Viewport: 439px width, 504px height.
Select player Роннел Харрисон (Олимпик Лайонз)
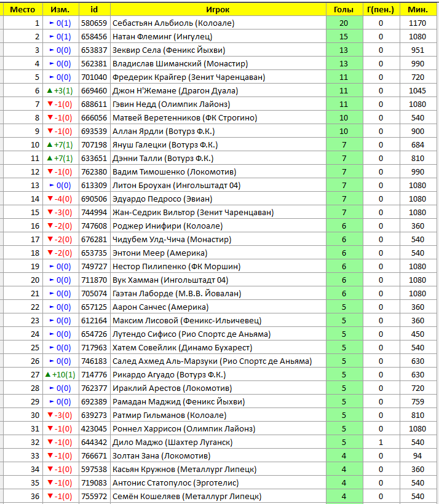coord(184,429)
